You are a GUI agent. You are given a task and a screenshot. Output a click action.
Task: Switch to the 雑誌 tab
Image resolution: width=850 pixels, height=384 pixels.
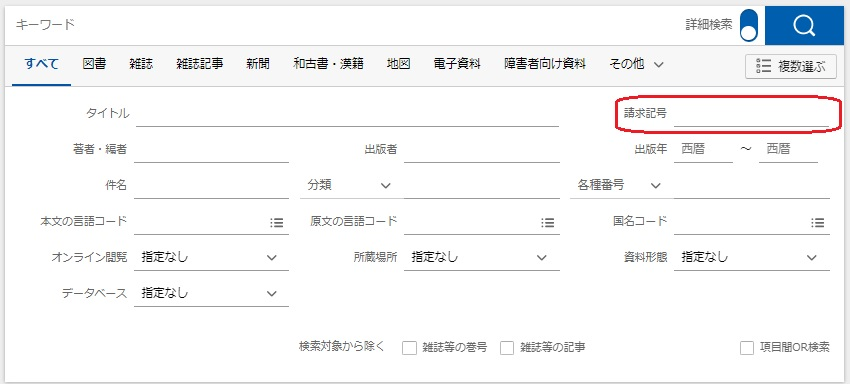tap(141, 64)
